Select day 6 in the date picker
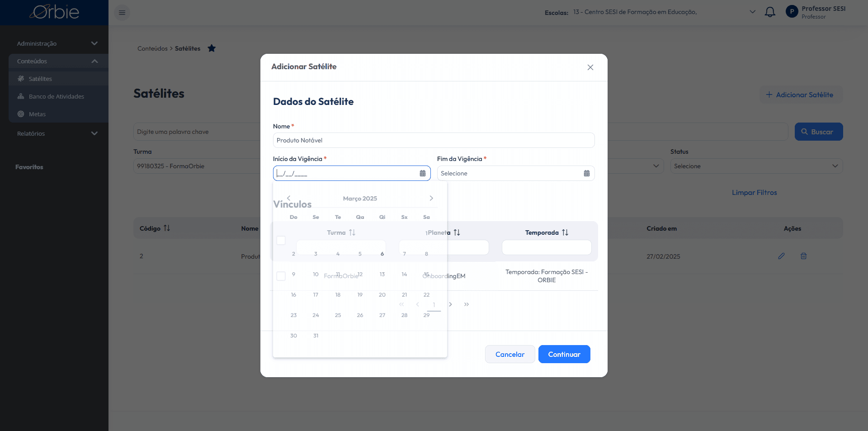This screenshot has height=431, width=868. tap(382, 254)
